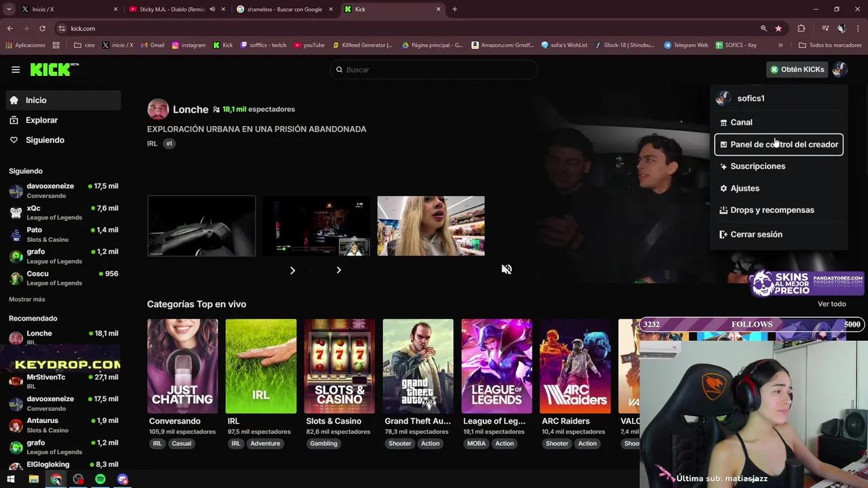Open Ajustes from the profile menu
868x488 pixels.
click(778, 188)
